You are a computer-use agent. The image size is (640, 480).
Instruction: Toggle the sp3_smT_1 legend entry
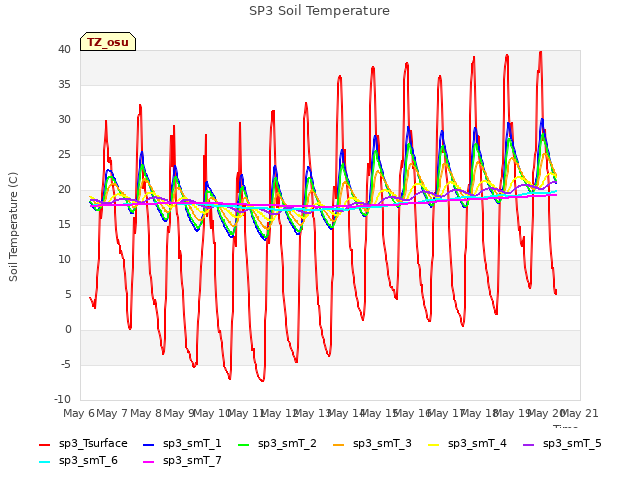click(182, 444)
